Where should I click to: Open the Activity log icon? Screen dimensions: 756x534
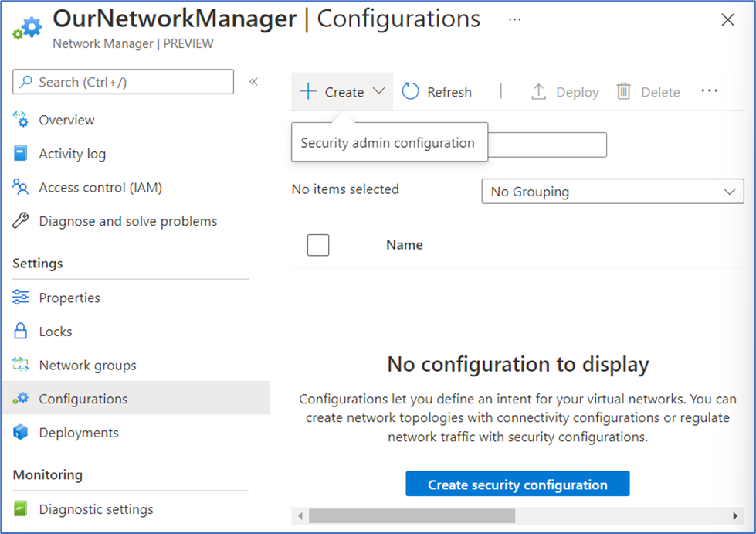point(21,154)
